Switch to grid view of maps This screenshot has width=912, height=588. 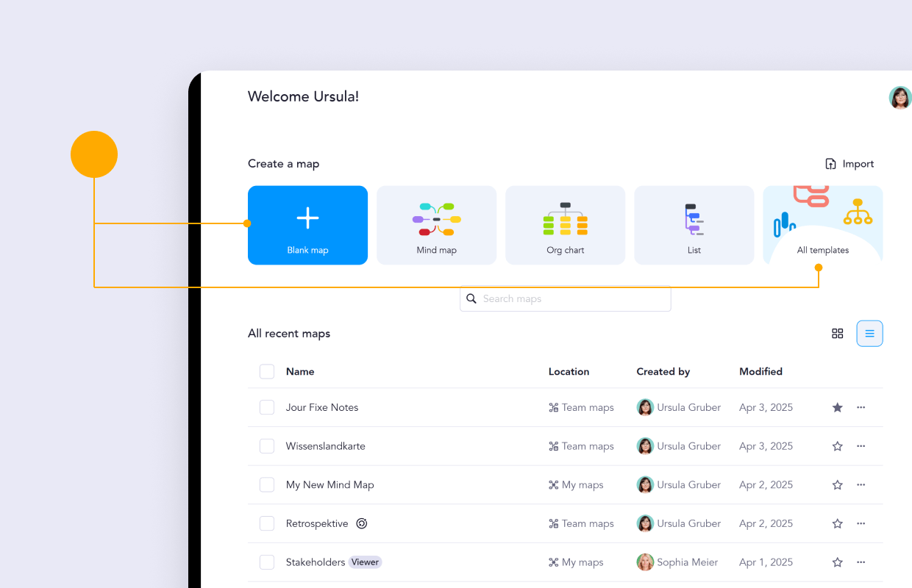(838, 333)
